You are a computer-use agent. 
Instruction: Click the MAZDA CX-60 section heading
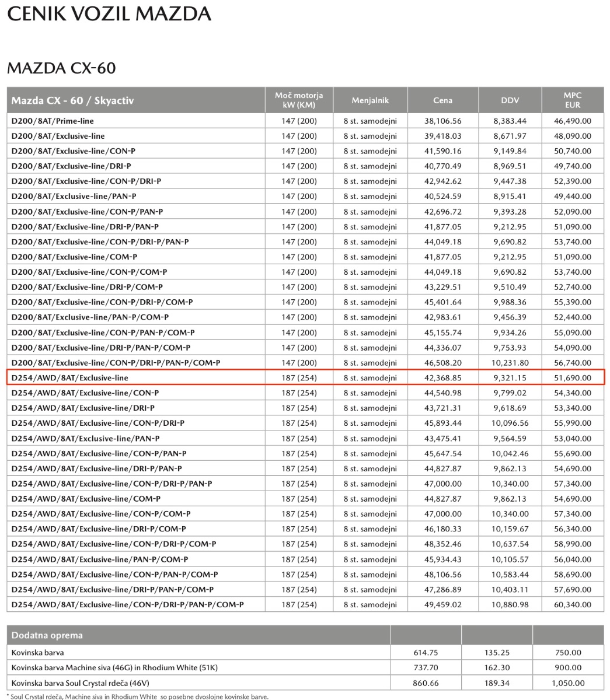click(61, 68)
